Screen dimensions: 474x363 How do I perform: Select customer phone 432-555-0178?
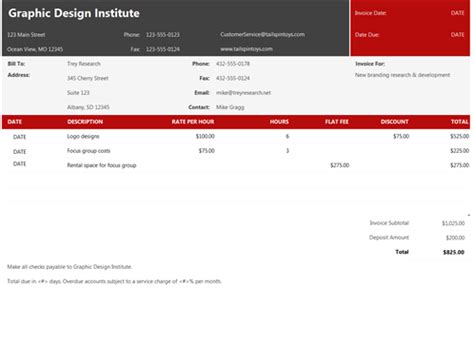[233, 64]
